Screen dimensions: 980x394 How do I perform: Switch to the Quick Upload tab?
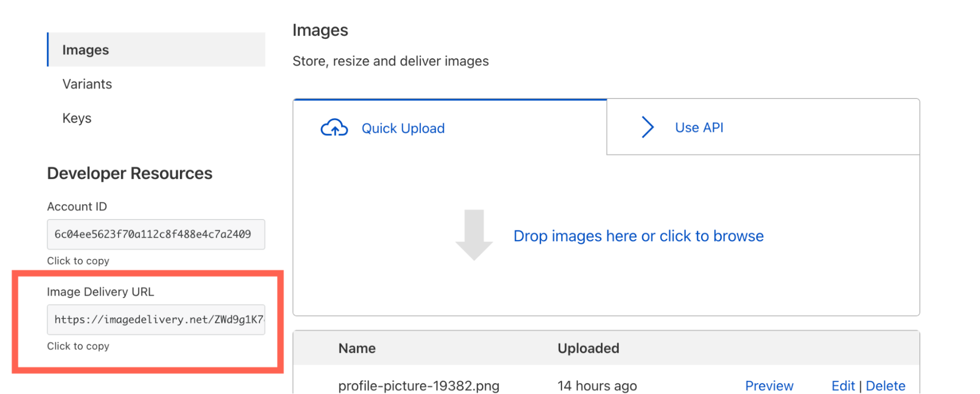402,128
